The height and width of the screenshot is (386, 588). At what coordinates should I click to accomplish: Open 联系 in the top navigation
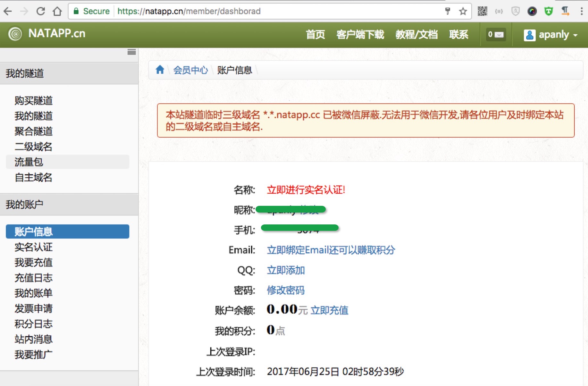pos(459,34)
